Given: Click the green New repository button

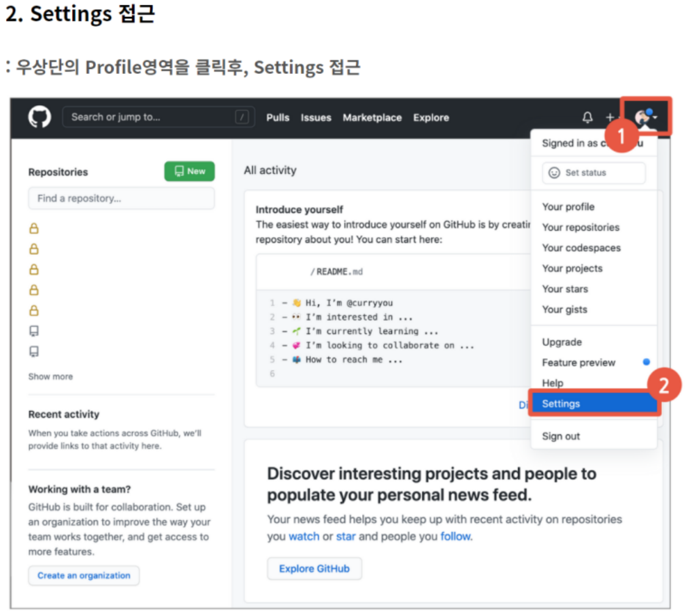Looking at the screenshot, I should click(189, 171).
